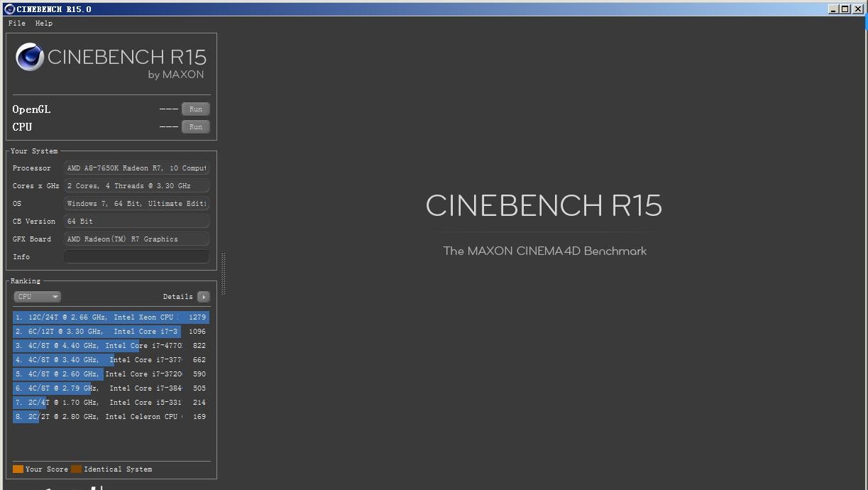
Task: Click the OS value Windows 7, 64 Bit
Action: [137, 204]
